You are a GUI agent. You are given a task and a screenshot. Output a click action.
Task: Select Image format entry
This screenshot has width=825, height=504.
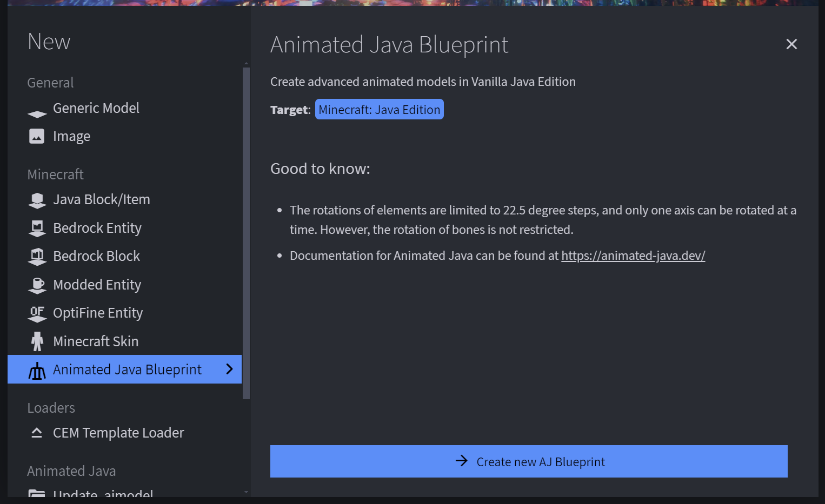125,136
